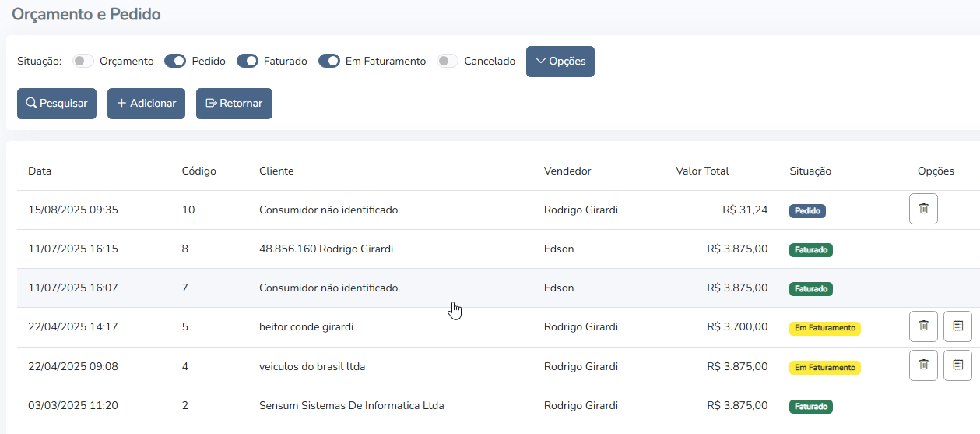
Task: Click Adicionar to create new order
Action: [x=146, y=104]
